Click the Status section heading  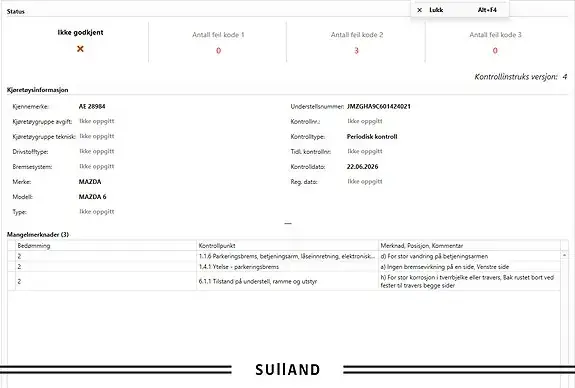tap(15, 12)
